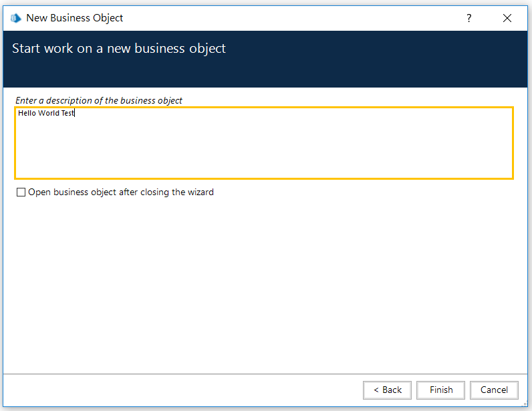Image resolution: width=532 pixels, height=411 pixels.
Task: Click the 'Open business object after closing' label text
Action: coord(120,192)
